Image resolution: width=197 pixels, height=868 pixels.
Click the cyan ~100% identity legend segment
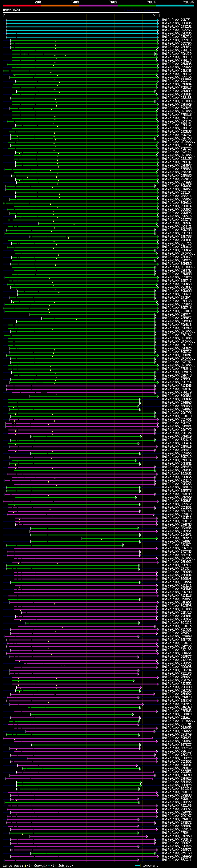[x=175, y=6]
